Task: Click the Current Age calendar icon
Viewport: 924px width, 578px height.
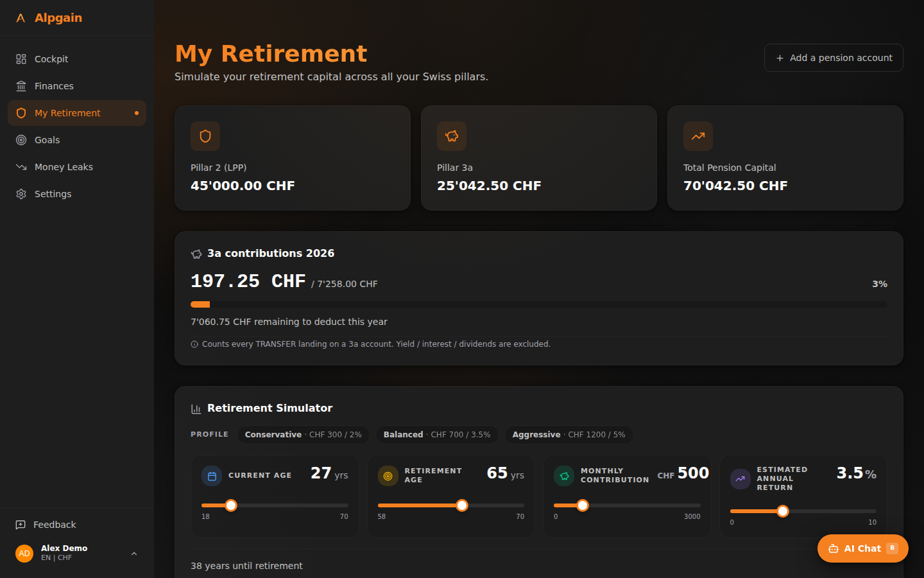Action: (x=212, y=476)
